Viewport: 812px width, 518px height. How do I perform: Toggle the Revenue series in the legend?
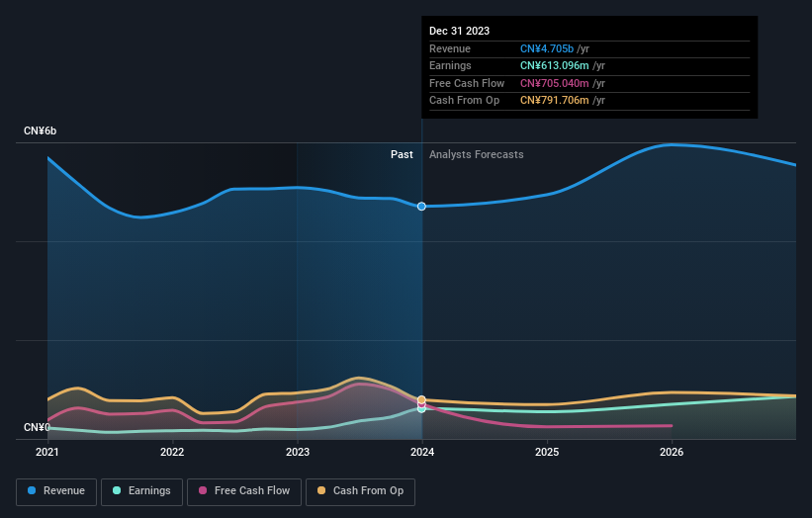(56, 491)
